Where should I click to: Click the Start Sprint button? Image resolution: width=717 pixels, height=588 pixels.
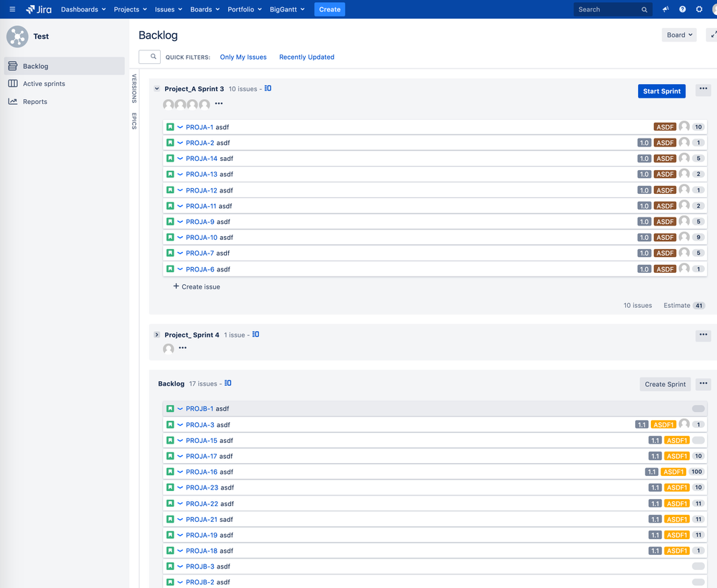point(661,91)
